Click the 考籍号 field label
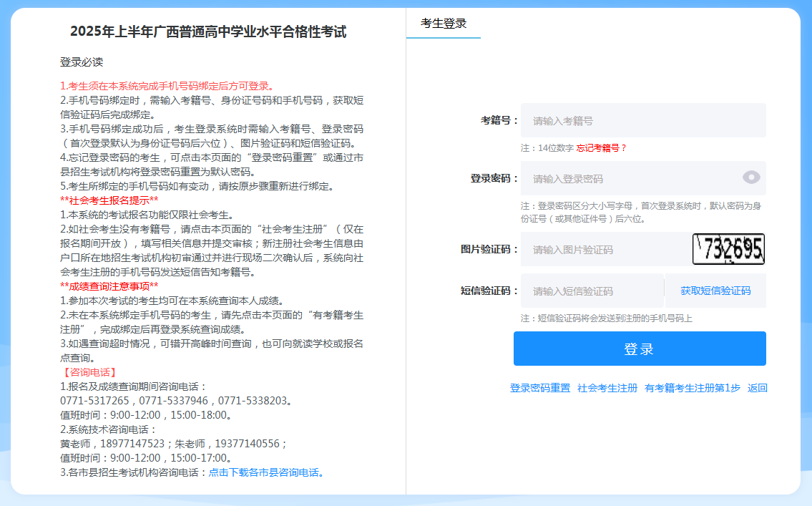Image resolution: width=812 pixels, height=506 pixels. [499, 120]
